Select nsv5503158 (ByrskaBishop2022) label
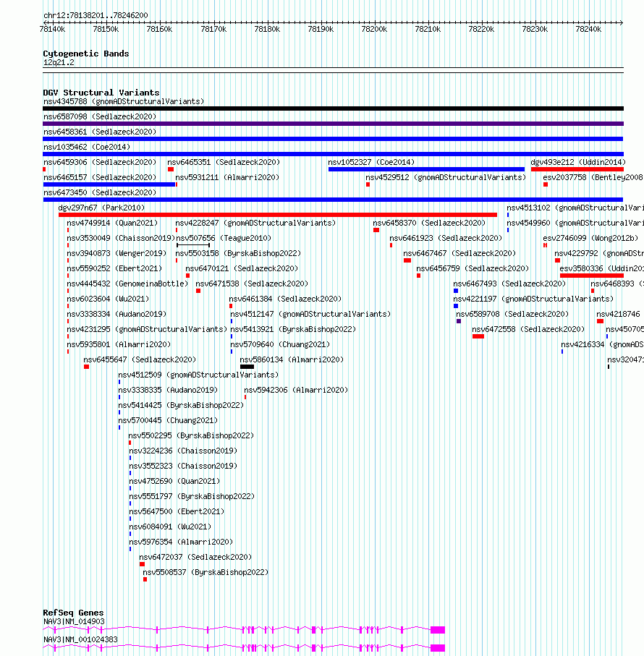This screenshot has width=644, height=656. (x=238, y=254)
